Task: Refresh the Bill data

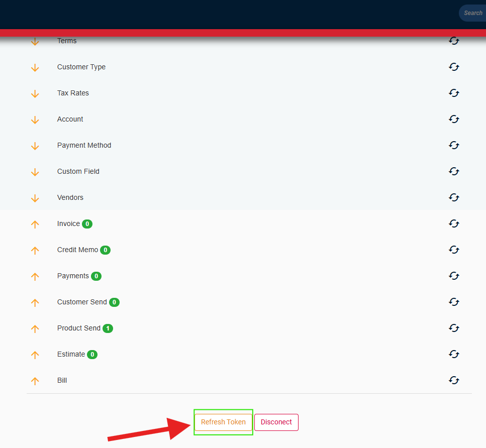Action: click(x=454, y=380)
